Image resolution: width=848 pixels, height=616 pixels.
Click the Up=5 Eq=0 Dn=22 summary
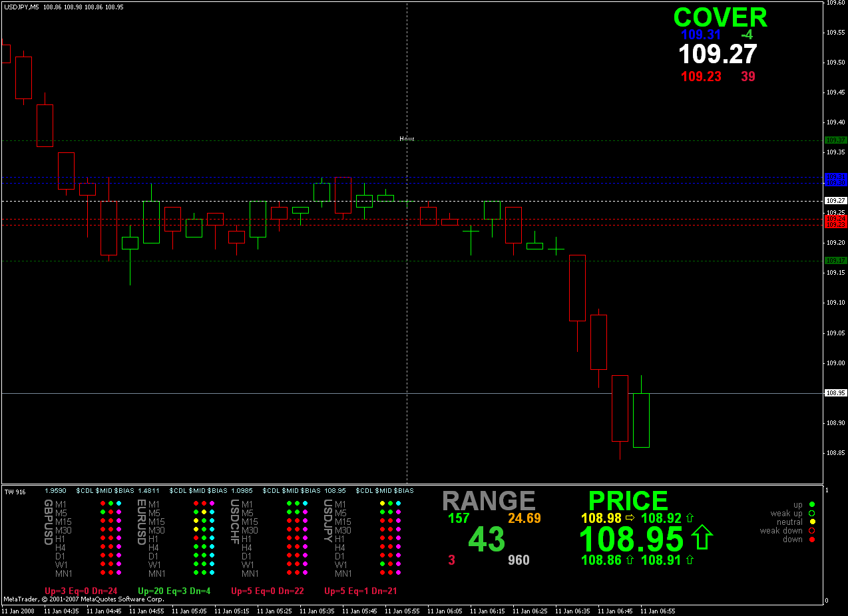point(268,591)
